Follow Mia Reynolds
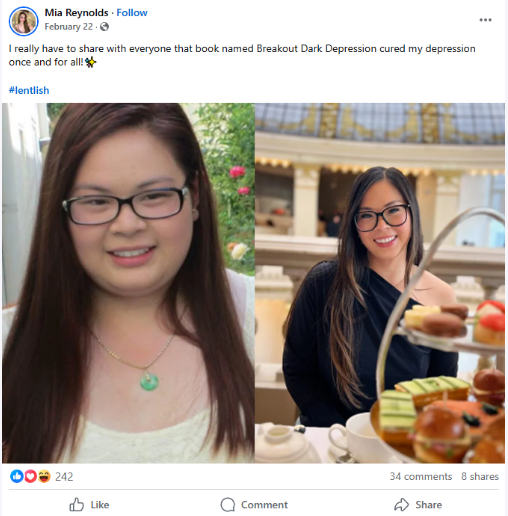The height and width of the screenshot is (516, 508). click(x=132, y=13)
